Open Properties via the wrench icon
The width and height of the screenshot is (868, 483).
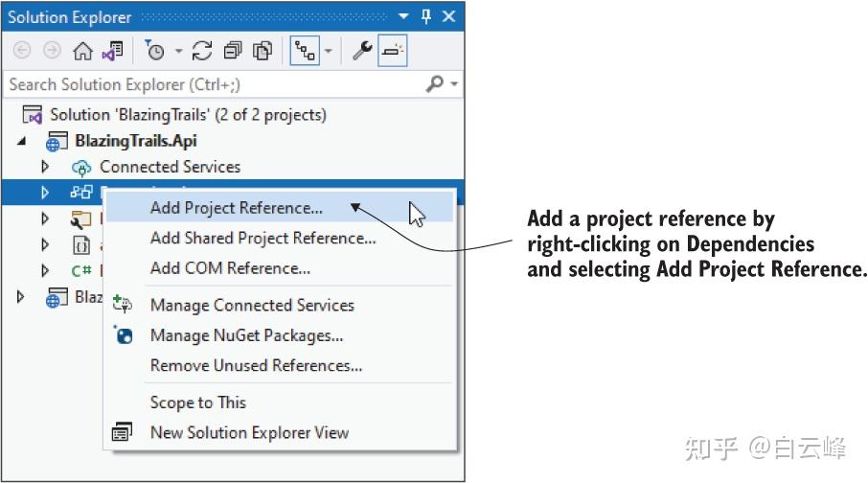pos(362,51)
